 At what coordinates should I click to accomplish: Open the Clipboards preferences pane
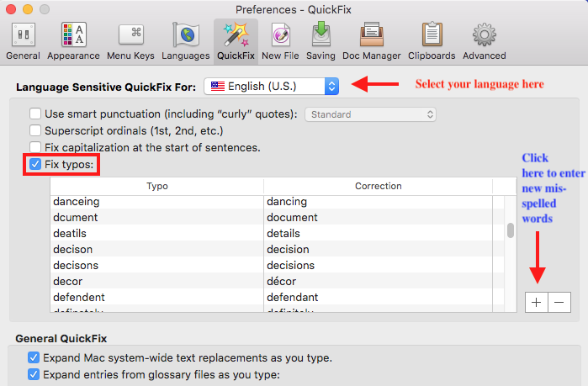coord(432,40)
